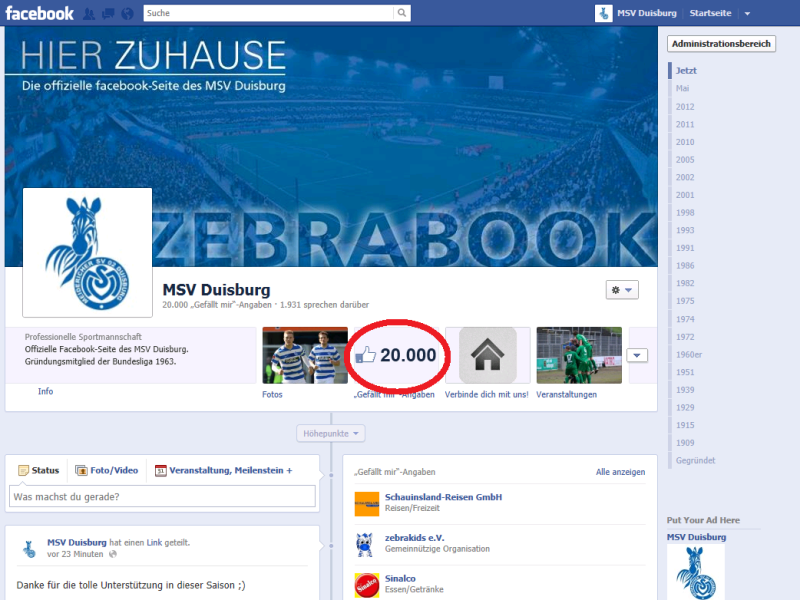
Task: Open the Fotos link label
Action: (272, 394)
